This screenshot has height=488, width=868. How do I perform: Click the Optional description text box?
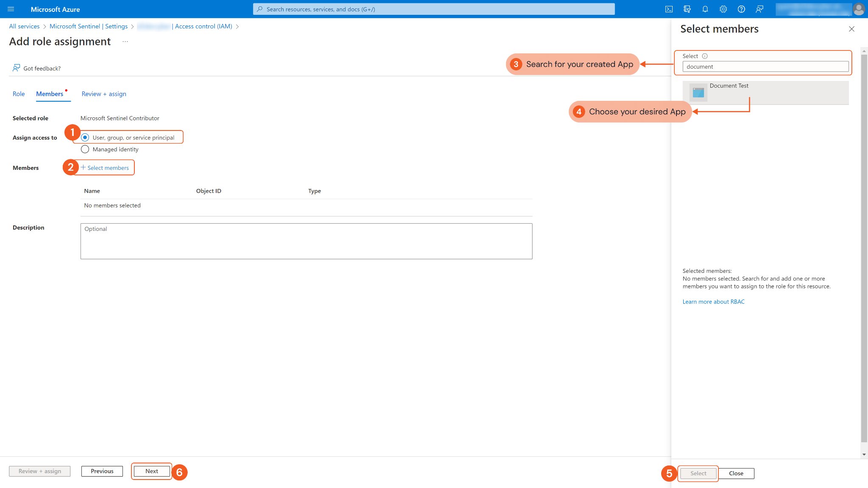tap(306, 241)
